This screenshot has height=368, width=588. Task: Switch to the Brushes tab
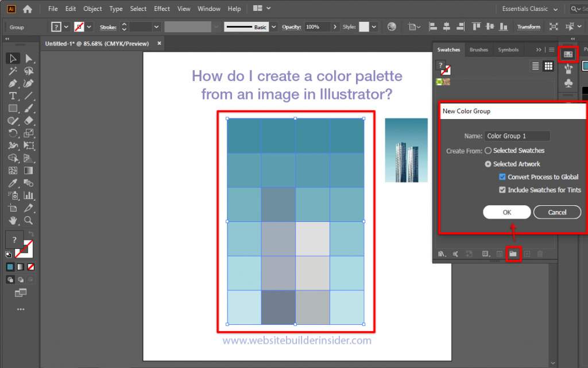[478, 50]
